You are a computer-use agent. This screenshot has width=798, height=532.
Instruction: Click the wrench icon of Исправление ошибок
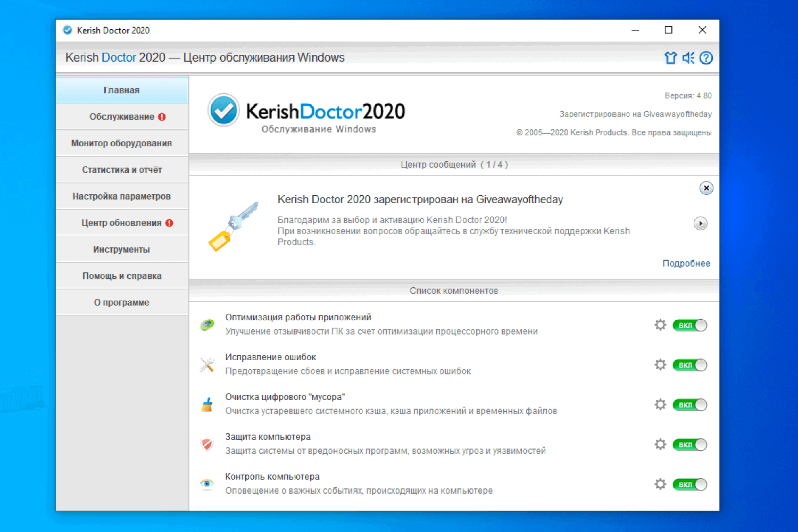click(x=207, y=364)
